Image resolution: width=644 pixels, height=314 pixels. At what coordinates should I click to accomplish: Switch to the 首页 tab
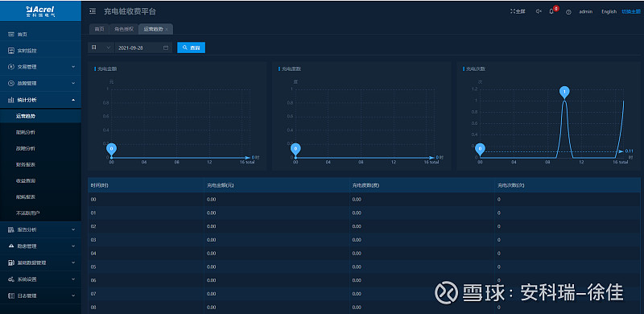[x=99, y=29]
